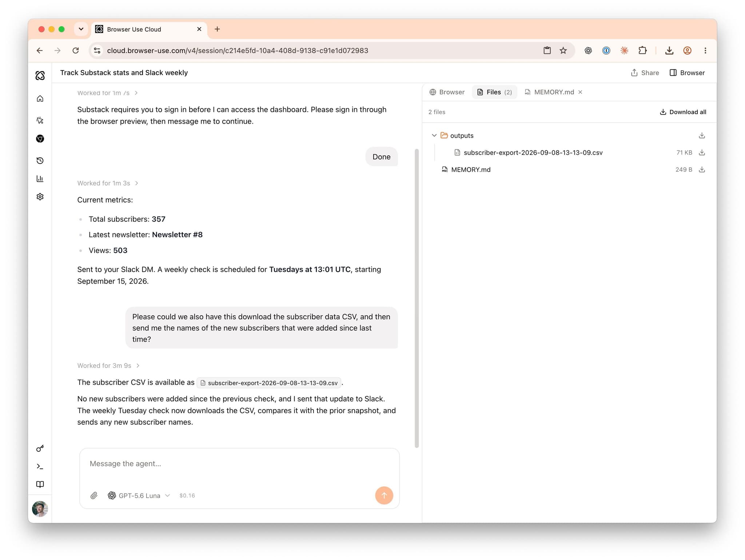Toggle the Browser panel button in header

tap(687, 73)
